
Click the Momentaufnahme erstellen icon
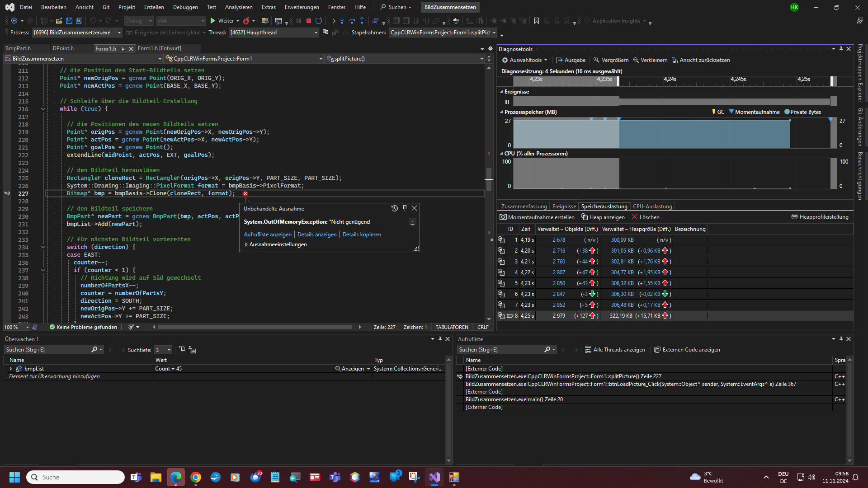[503, 216]
